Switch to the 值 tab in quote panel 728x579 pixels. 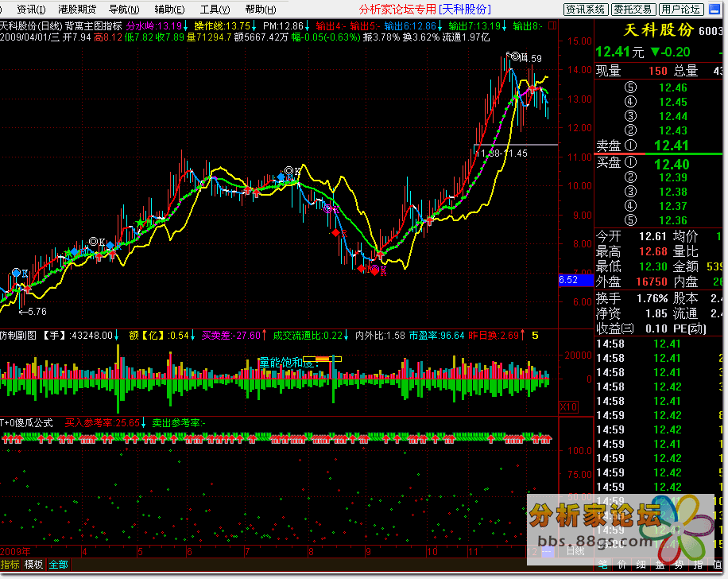(717, 565)
